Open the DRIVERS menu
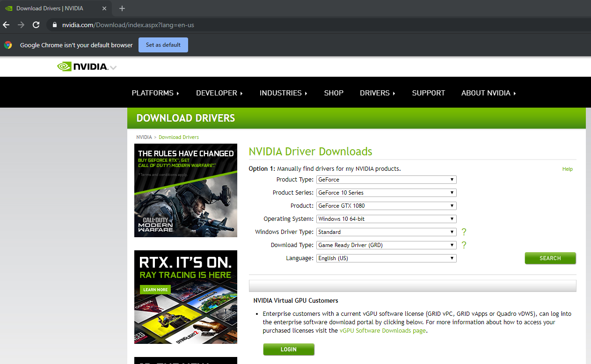The height and width of the screenshot is (364, 591). click(x=378, y=93)
